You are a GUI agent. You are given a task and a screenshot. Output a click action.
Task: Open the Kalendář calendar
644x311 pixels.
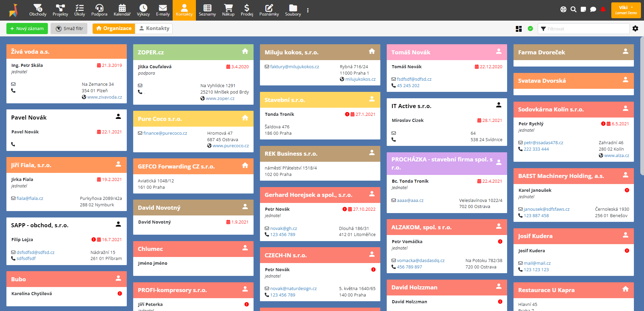click(x=122, y=10)
